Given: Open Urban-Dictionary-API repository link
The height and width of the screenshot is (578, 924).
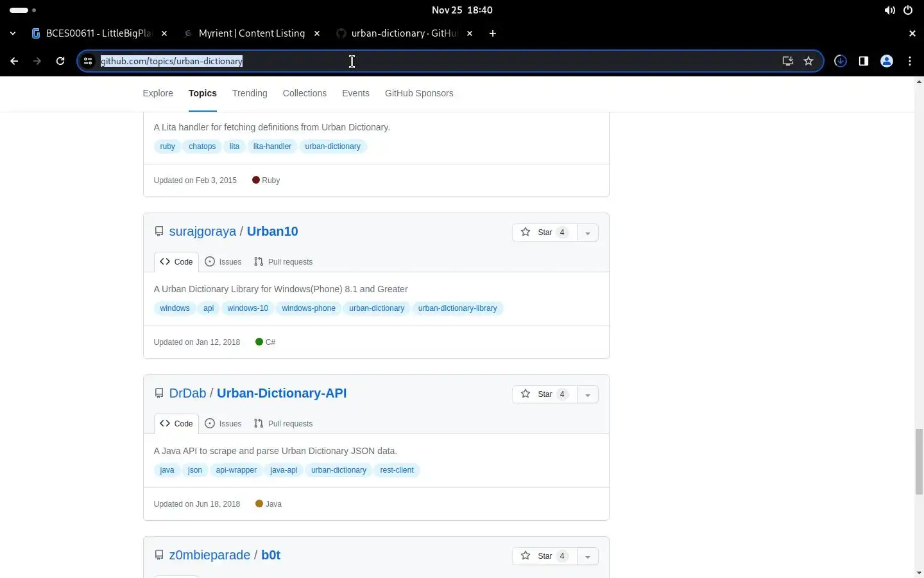Looking at the screenshot, I should (282, 393).
